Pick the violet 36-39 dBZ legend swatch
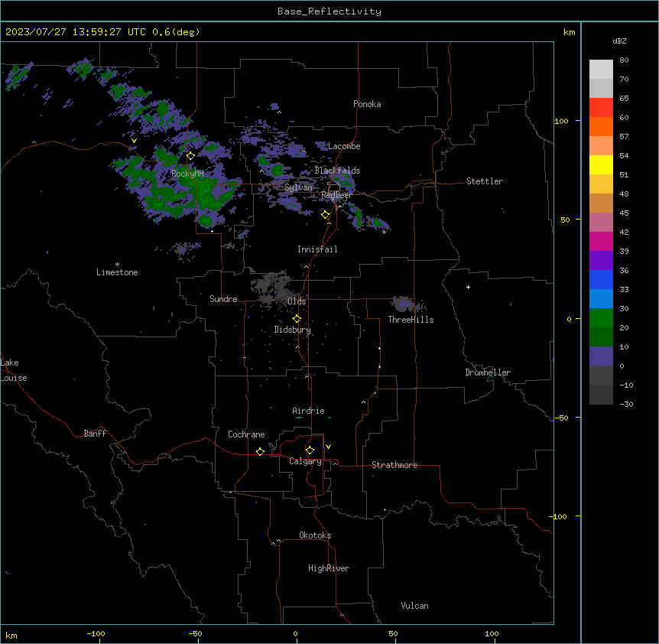This screenshot has height=644, width=659. click(x=601, y=261)
